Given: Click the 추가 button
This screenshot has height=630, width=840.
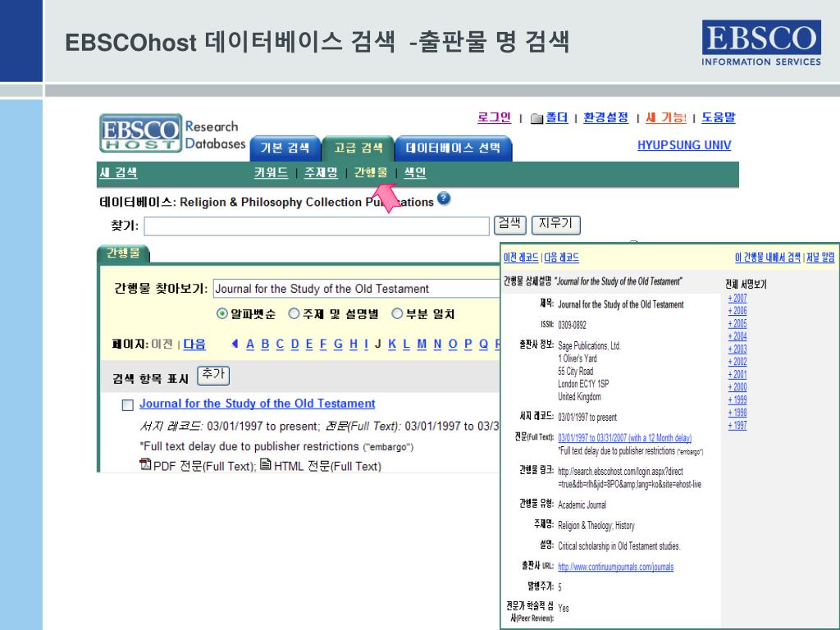Looking at the screenshot, I should tap(213, 375).
